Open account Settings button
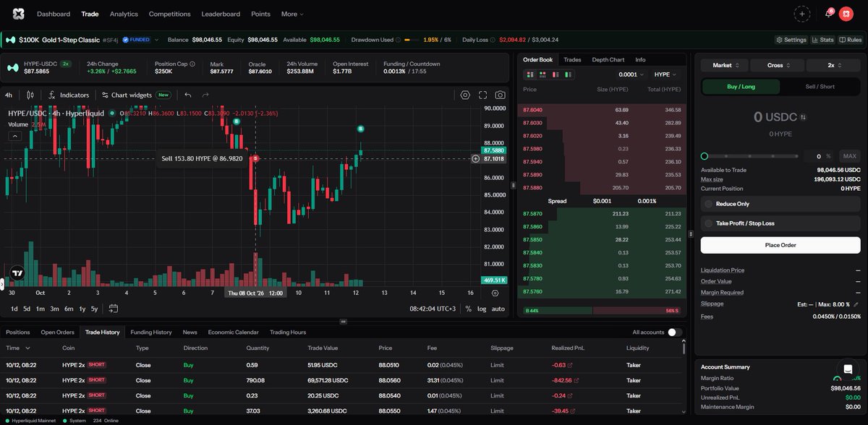868x425 pixels. pos(790,40)
